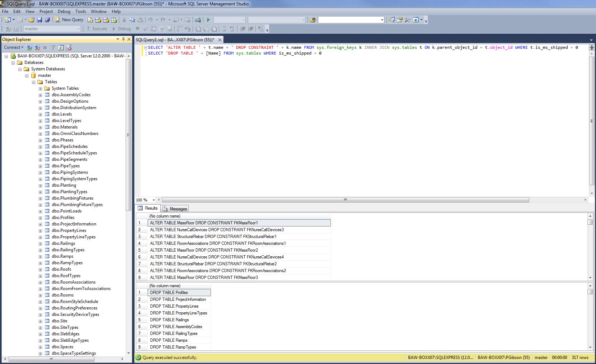Click the query editor horizontal scrollbar
Image resolution: width=596 pixels, height=364 pixels.
tap(345, 200)
